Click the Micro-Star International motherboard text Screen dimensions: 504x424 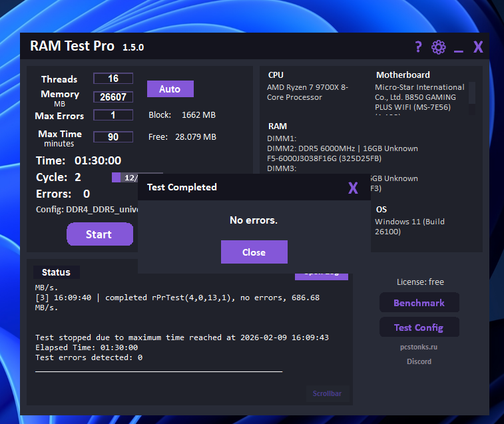419,97
